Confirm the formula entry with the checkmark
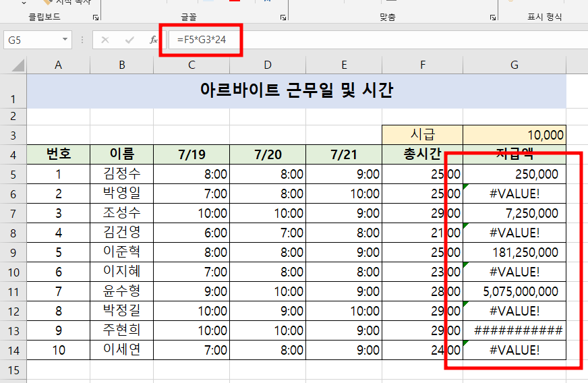 pos(129,40)
